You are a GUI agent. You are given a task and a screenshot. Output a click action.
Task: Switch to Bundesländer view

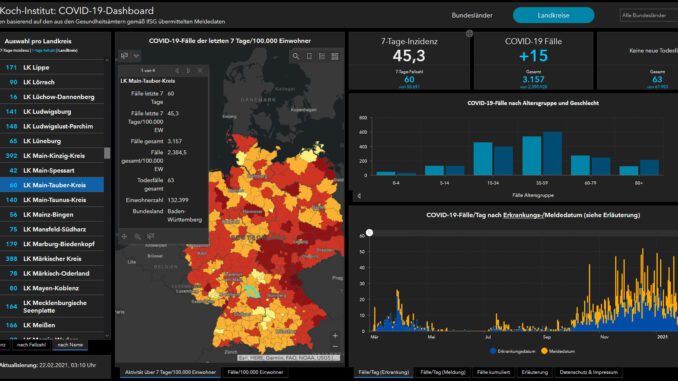click(x=472, y=15)
